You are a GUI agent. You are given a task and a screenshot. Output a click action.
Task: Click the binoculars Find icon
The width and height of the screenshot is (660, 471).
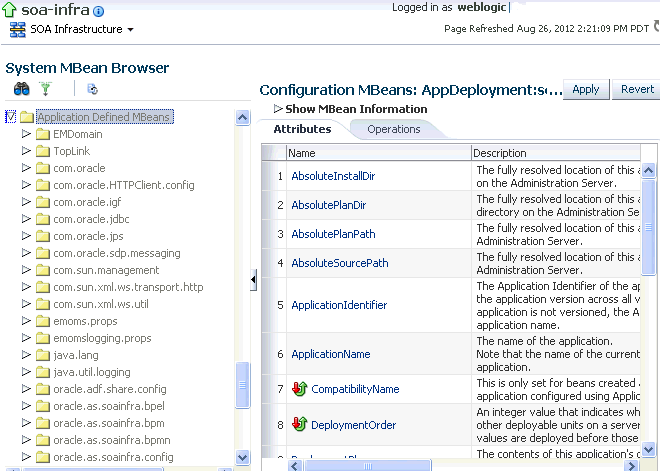21,89
